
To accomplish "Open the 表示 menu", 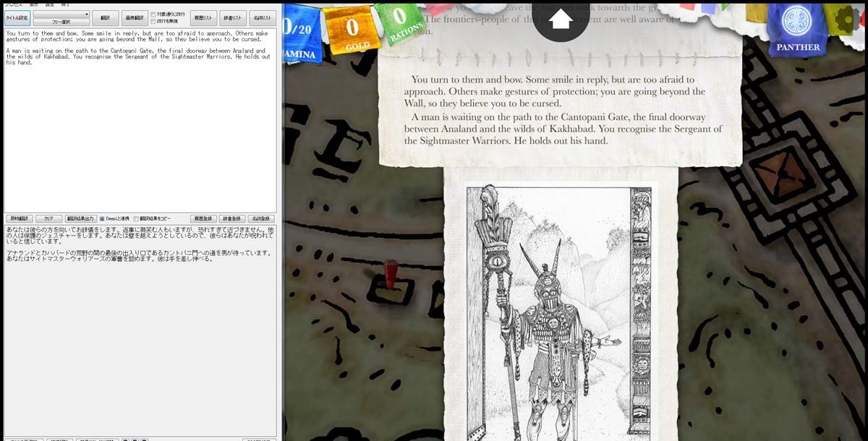I will click(34, 4).
